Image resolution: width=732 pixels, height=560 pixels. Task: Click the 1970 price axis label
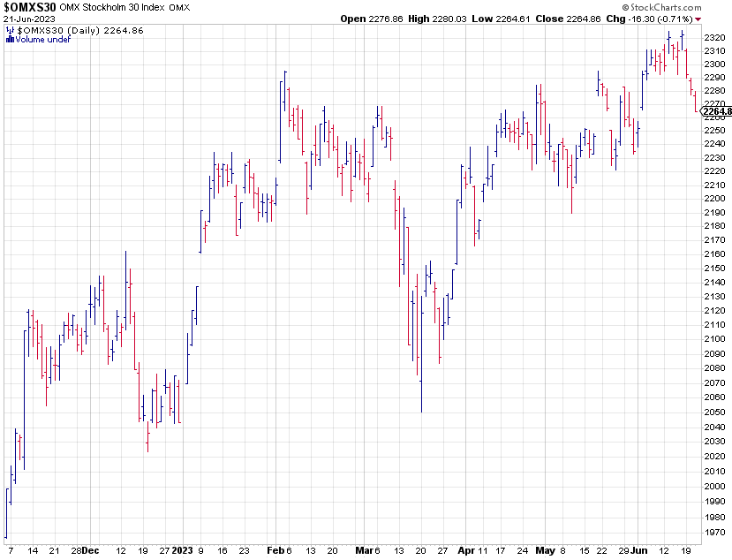click(714, 532)
